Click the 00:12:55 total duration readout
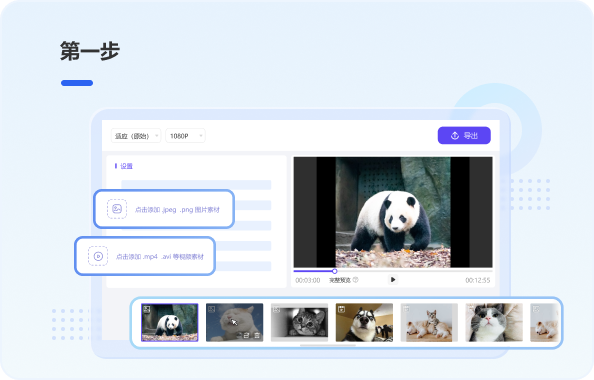The height and width of the screenshot is (380, 594). (x=478, y=280)
